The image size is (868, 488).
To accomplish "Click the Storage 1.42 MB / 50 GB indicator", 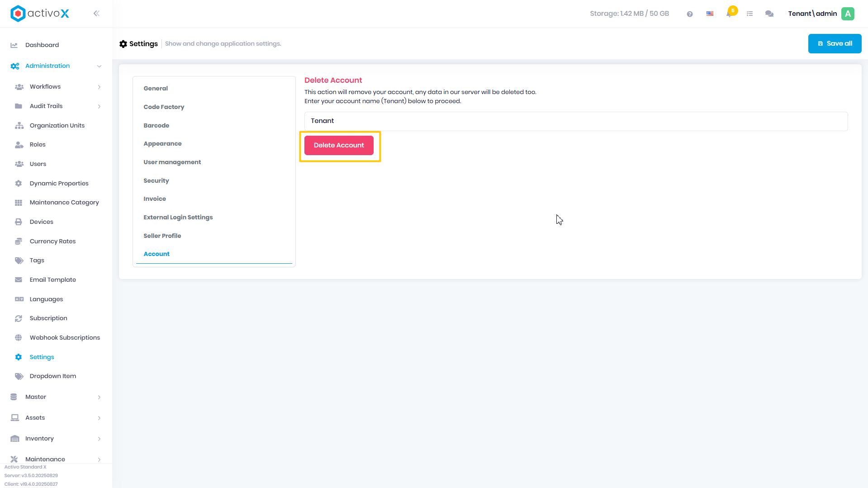I will (x=629, y=14).
